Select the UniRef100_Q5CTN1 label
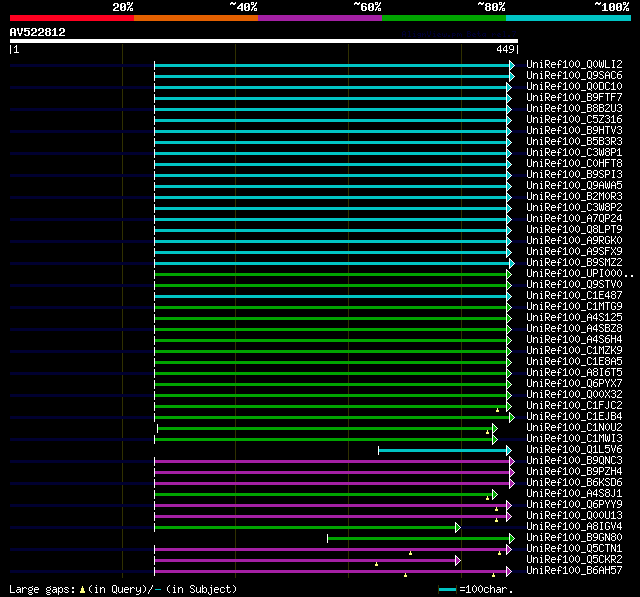This screenshot has height=597, width=640. tap(574, 549)
